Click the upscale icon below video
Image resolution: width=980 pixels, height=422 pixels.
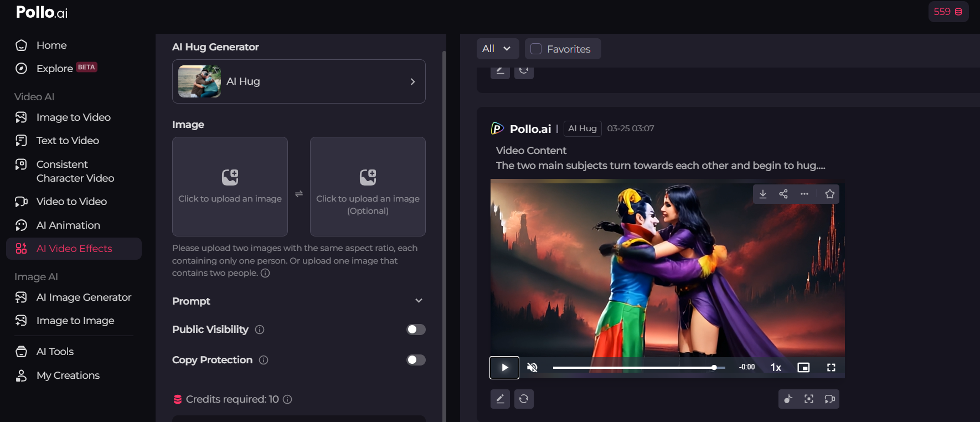[809, 399]
